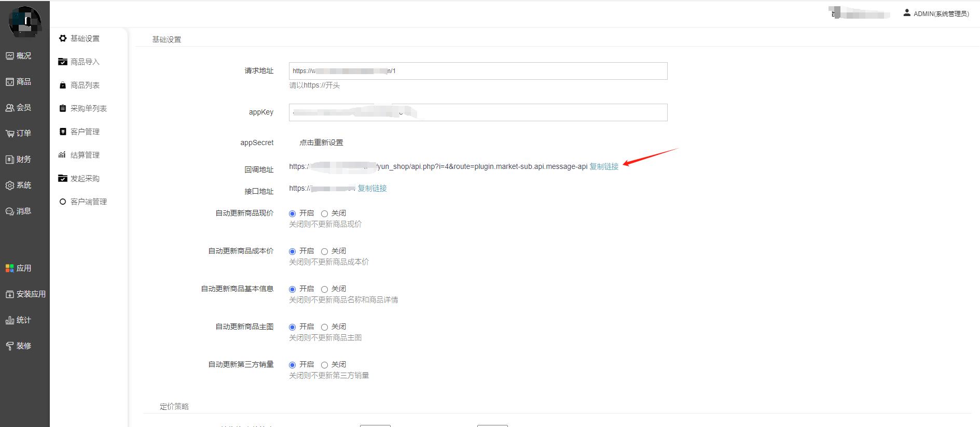Open 客户管理 submenu item
This screenshot has height=427, width=980.
point(85,132)
